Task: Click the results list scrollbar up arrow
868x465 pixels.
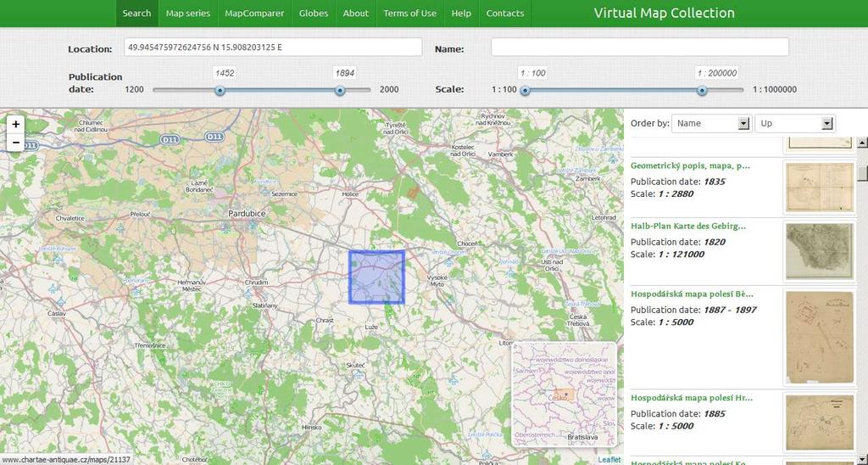Action: (x=862, y=143)
